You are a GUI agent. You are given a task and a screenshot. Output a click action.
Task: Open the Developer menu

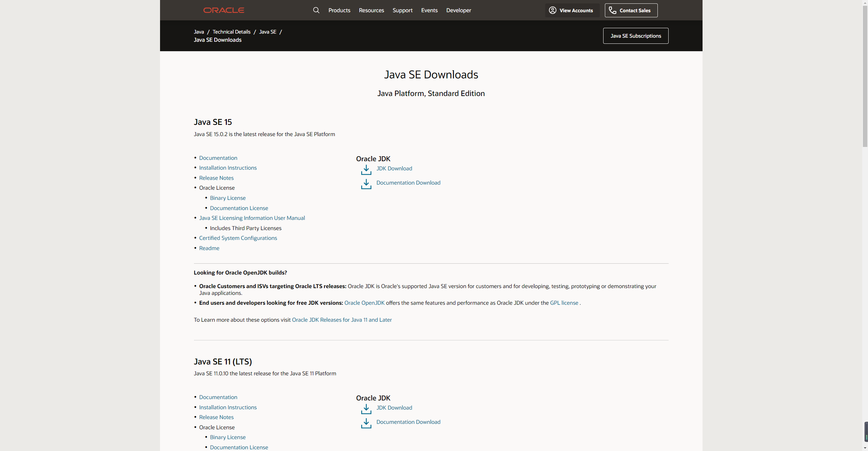click(458, 10)
